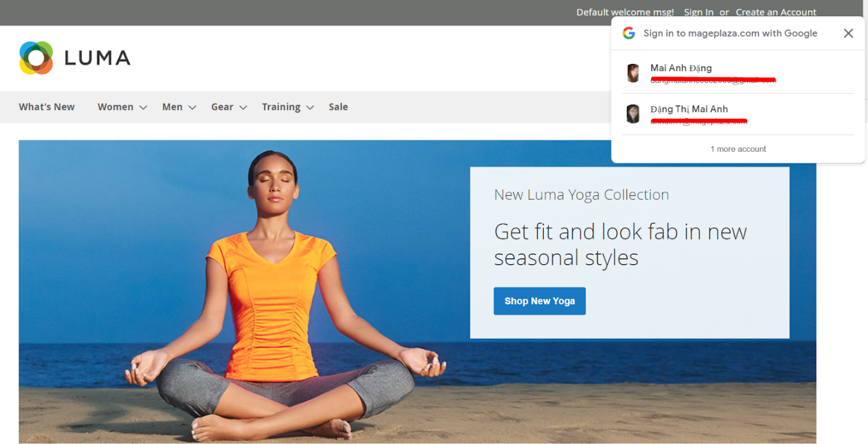Select the Mai Anh Đặng account name

point(681,68)
